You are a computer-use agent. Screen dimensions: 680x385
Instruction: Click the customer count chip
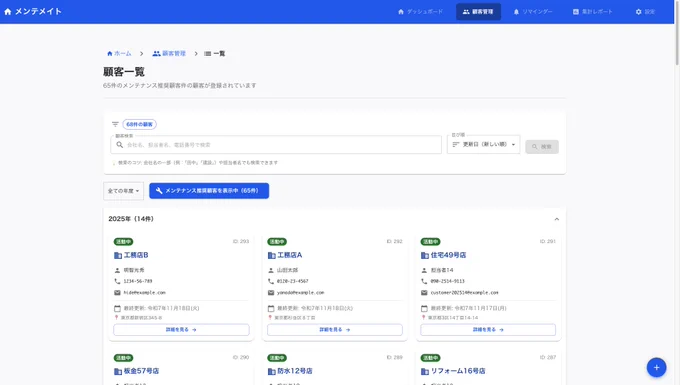pyautogui.click(x=140, y=124)
